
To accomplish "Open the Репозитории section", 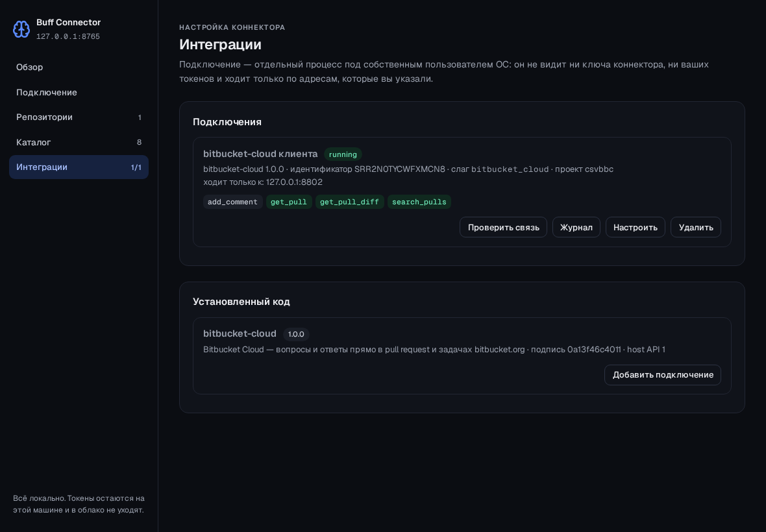I will coord(79,117).
